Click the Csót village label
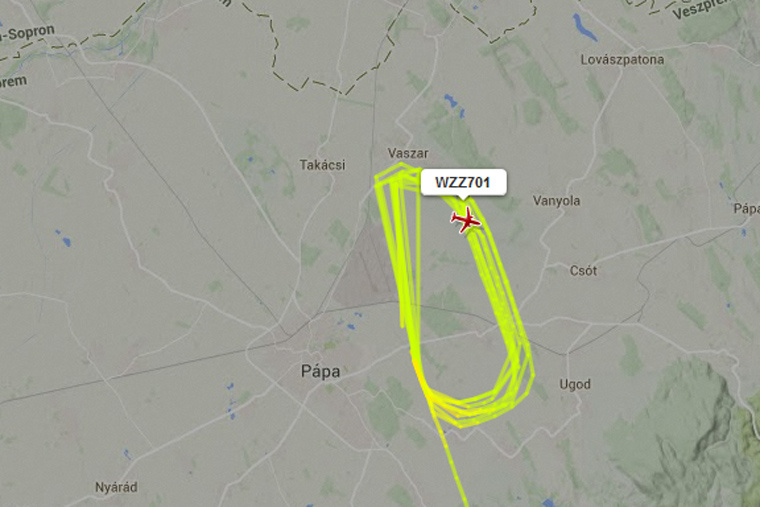 coord(583,270)
